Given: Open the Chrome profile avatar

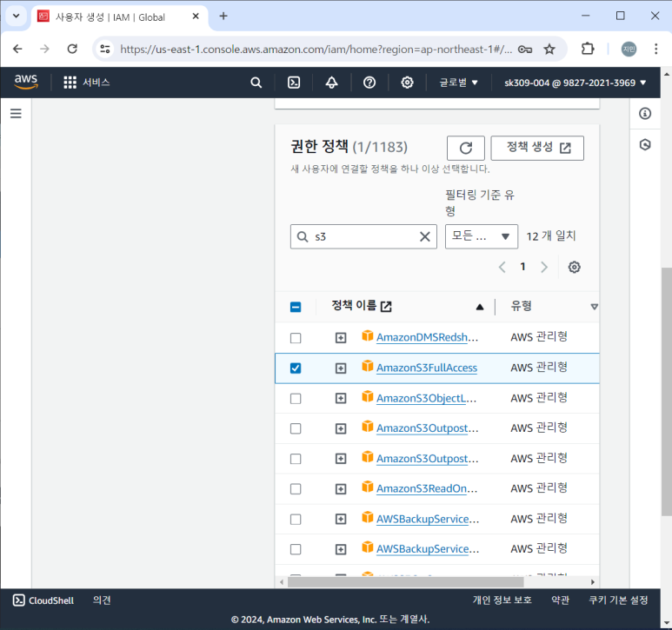Looking at the screenshot, I should click(629, 49).
